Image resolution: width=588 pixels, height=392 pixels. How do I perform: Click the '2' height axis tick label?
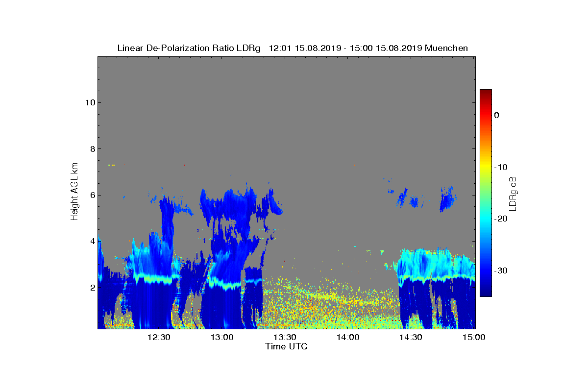[x=92, y=288]
